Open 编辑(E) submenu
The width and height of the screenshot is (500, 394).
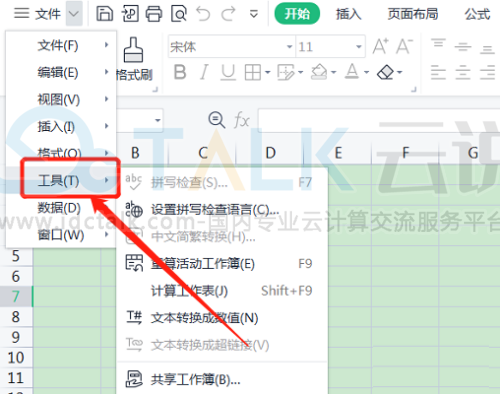(x=61, y=72)
